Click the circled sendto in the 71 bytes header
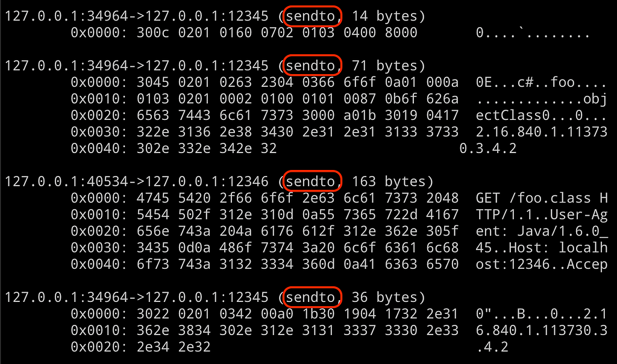Image resolution: width=617 pixels, height=364 pixels. [310, 66]
